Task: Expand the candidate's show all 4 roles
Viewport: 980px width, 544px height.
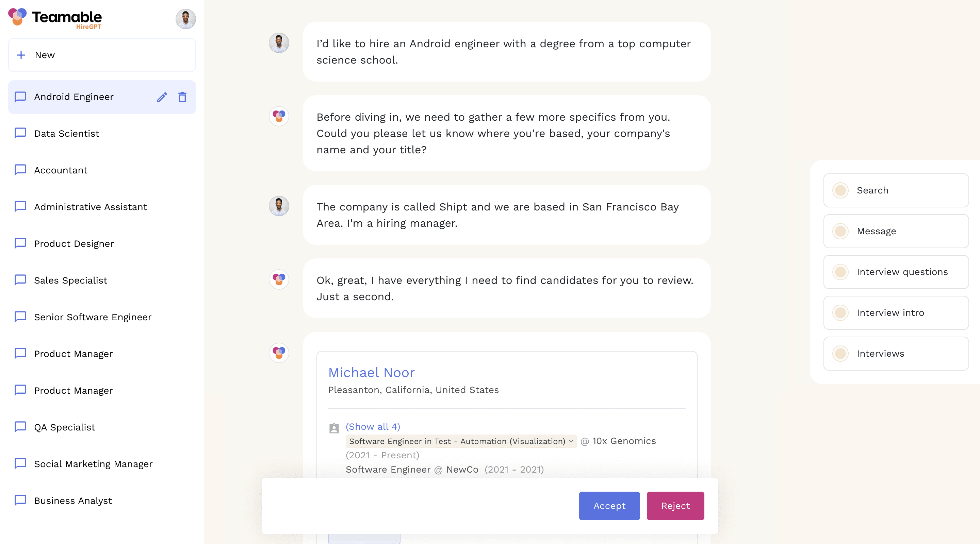Action: [x=373, y=426]
